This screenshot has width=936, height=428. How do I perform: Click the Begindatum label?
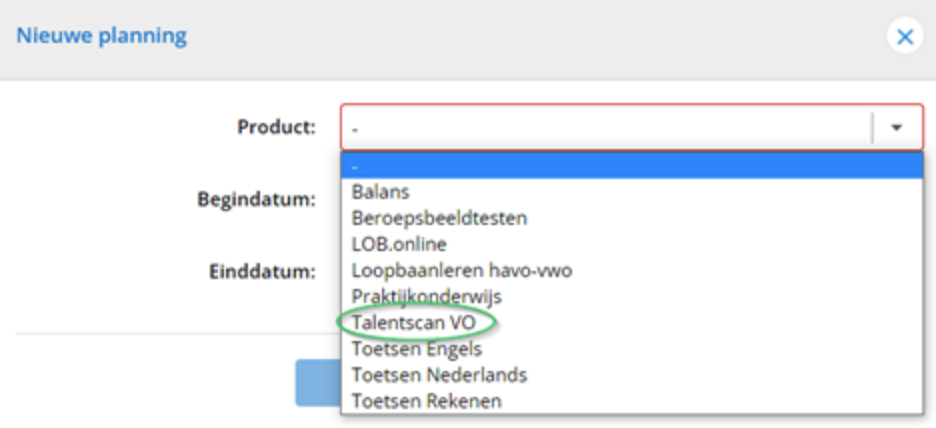pos(256,198)
